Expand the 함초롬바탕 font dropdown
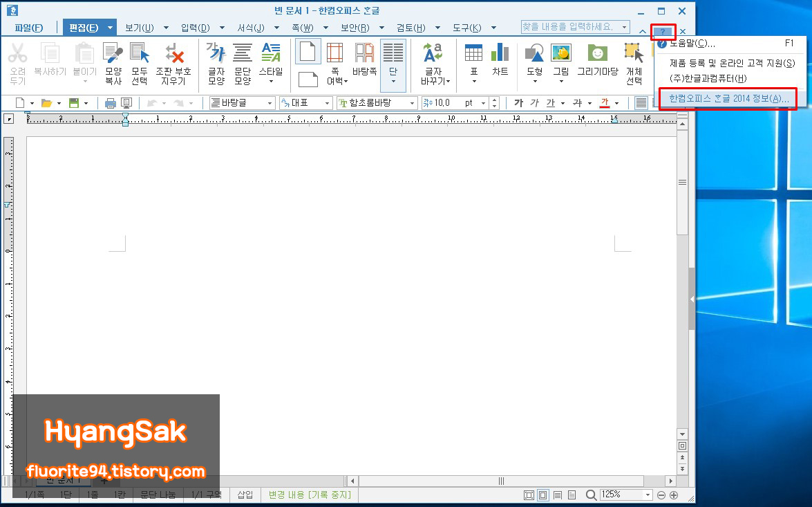The image size is (812, 507). click(412, 103)
